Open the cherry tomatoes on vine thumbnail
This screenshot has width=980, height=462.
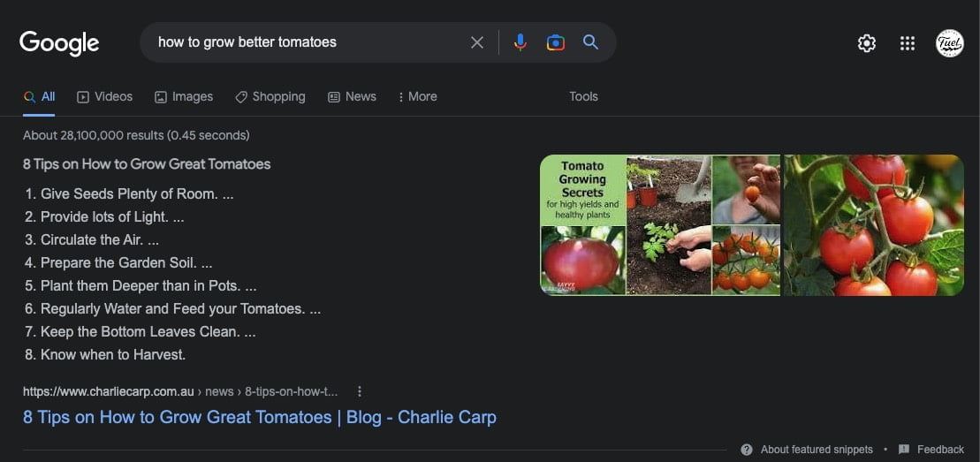click(x=874, y=225)
